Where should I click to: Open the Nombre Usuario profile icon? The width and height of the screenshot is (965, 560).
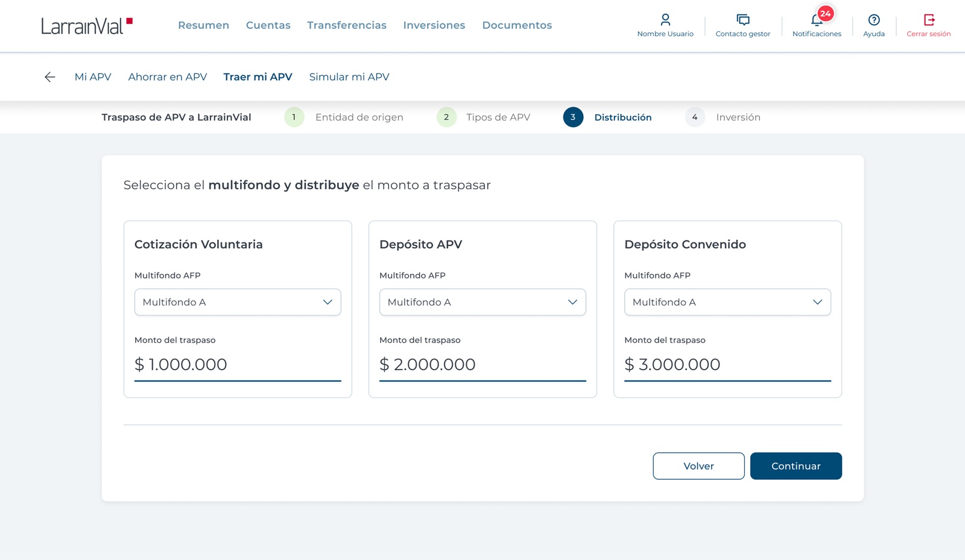(x=665, y=20)
